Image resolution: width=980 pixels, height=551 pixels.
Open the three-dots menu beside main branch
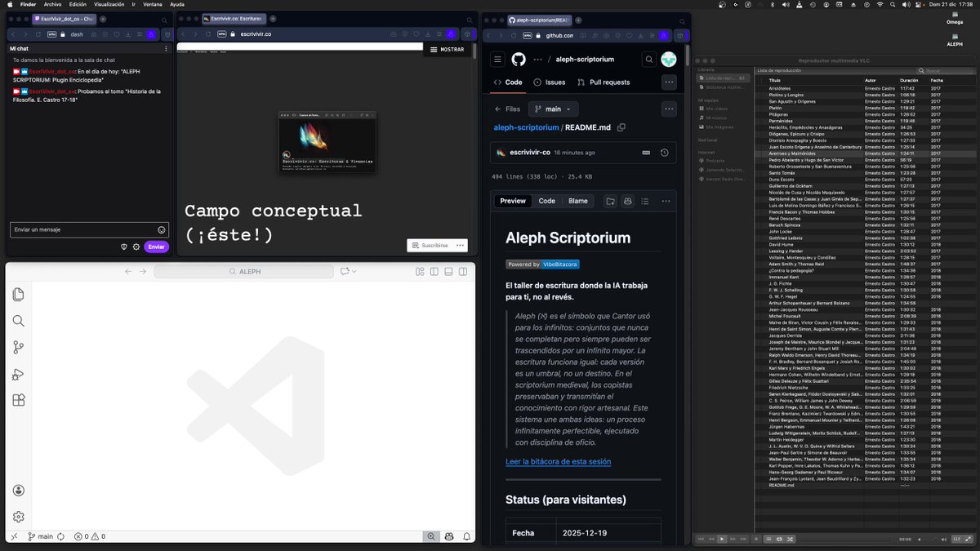coord(669,109)
